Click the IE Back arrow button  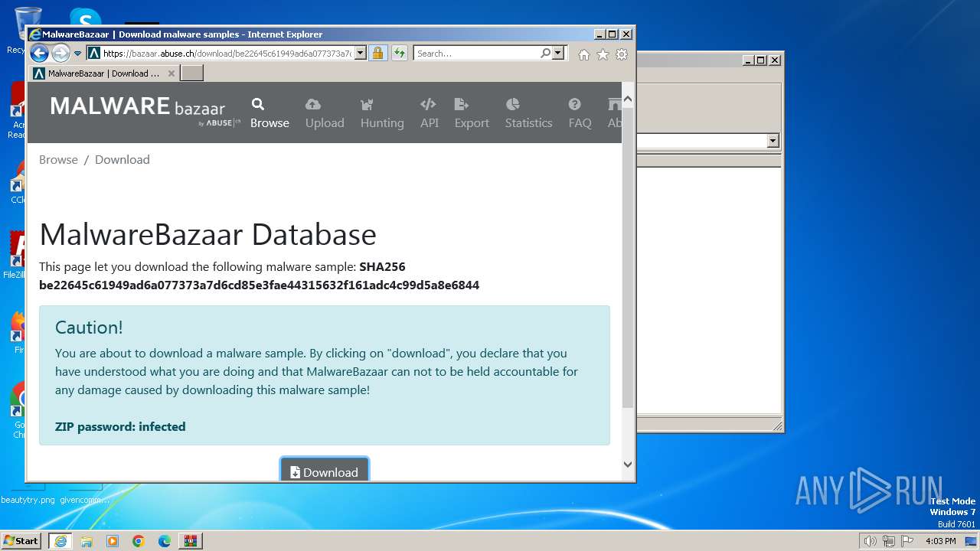coord(39,53)
